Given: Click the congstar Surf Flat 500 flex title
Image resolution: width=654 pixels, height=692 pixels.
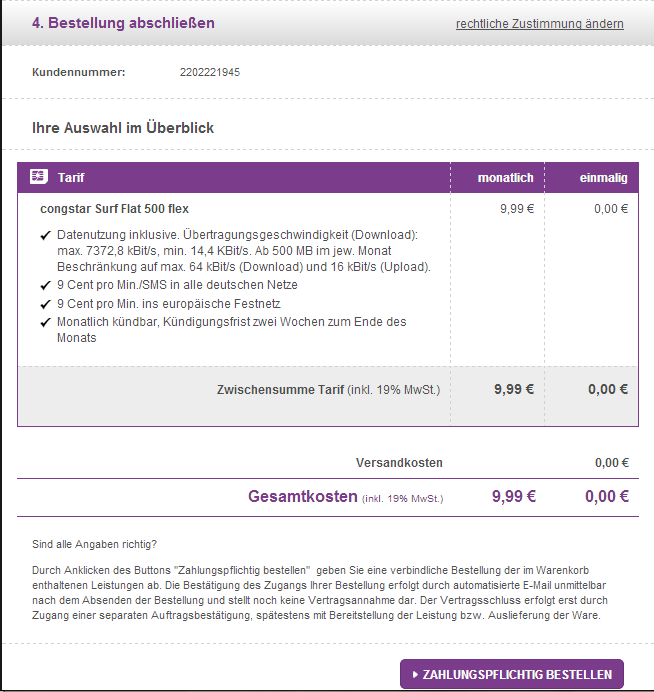Looking at the screenshot, I should pyautogui.click(x=114, y=209).
